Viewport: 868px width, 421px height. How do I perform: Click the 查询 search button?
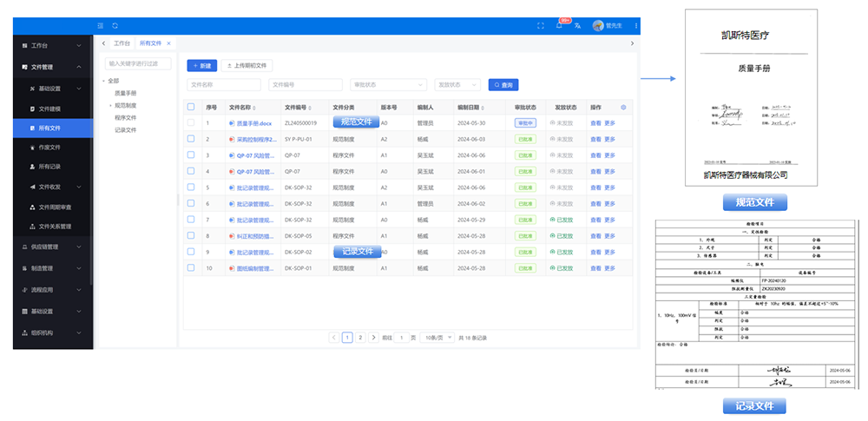click(x=503, y=85)
